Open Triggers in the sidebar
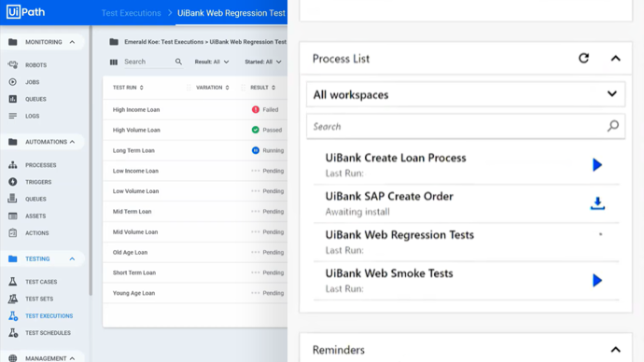644x362 pixels. [x=38, y=182]
